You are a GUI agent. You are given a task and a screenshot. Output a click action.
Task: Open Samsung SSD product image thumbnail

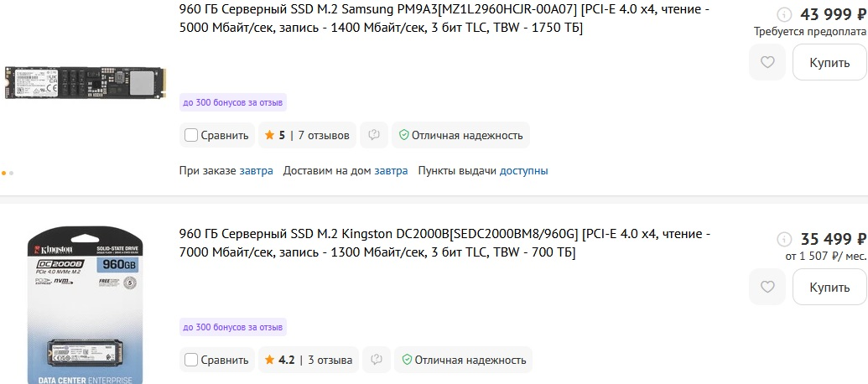tap(85, 84)
